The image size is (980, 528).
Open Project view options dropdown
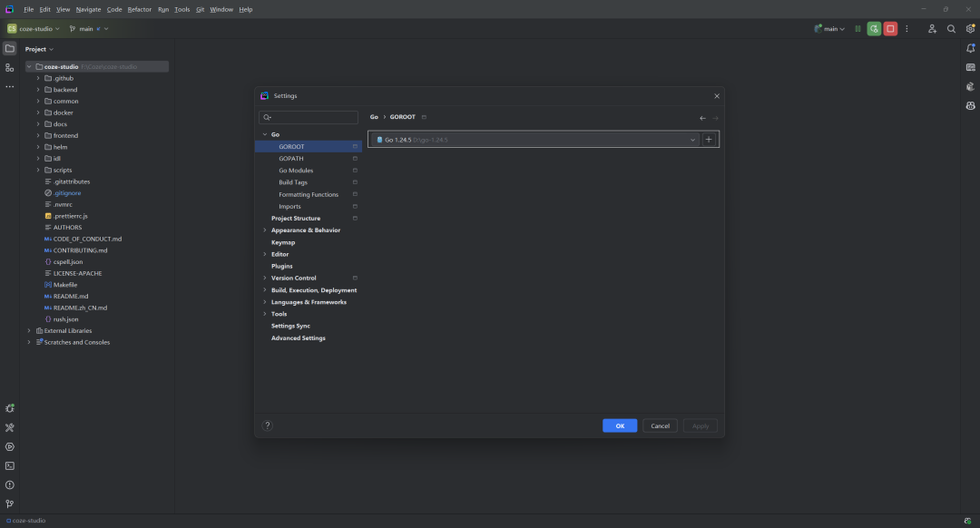pyautogui.click(x=39, y=49)
